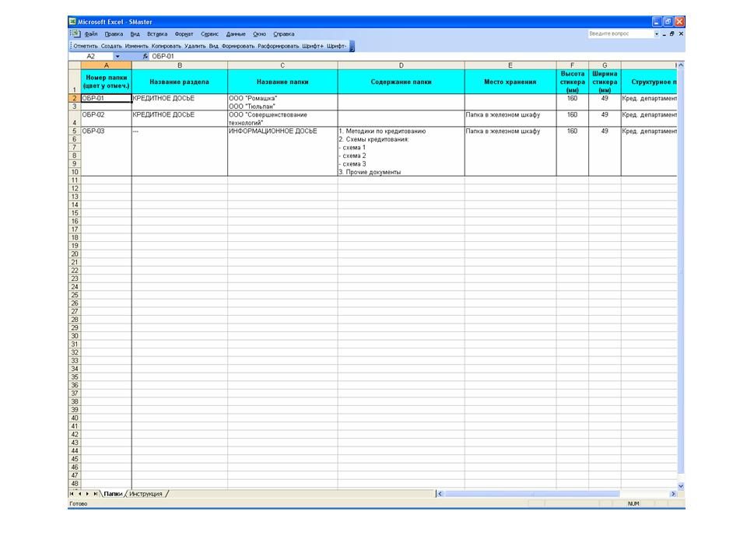The width and height of the screenshot is (747, 560).
Task: Close the workbook with menu bar X
Action: coord(681,33)
